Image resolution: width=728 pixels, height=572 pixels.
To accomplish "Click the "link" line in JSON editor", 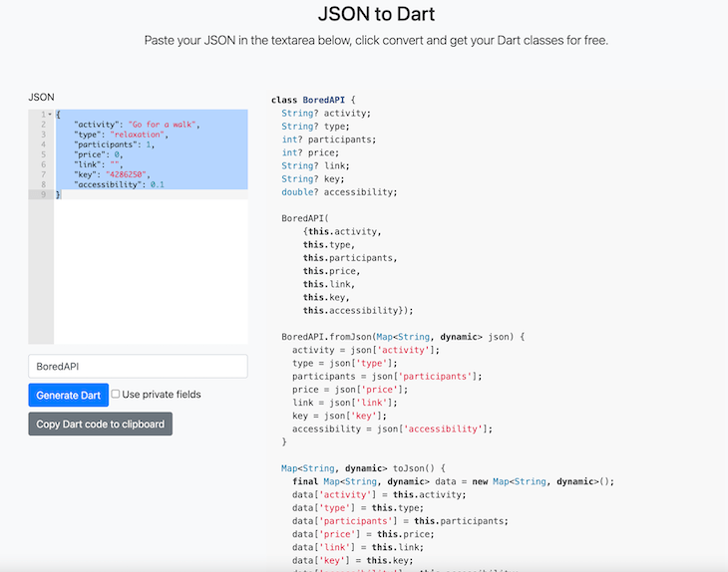I will (99, 164).
